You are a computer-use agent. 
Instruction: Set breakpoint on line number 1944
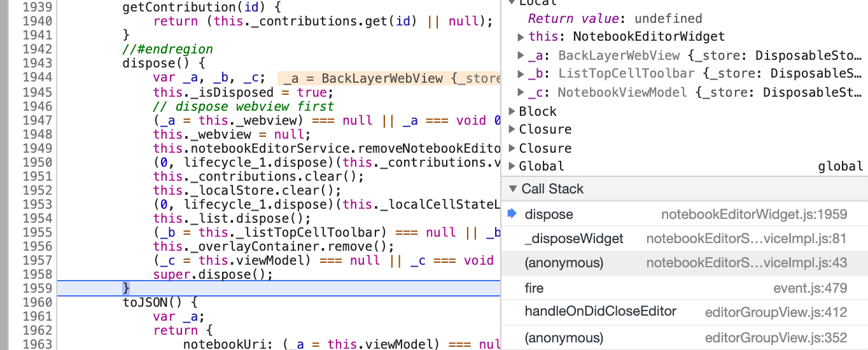(39, 78)
